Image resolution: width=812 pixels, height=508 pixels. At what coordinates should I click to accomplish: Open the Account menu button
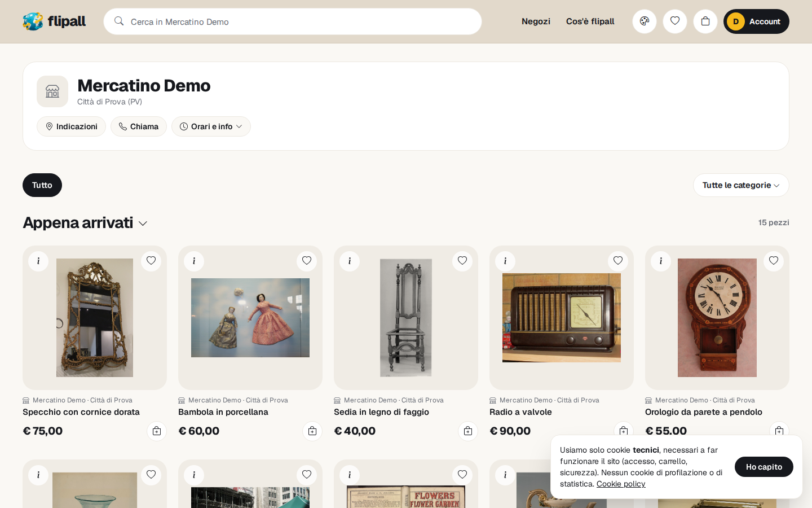click(756, 21)
